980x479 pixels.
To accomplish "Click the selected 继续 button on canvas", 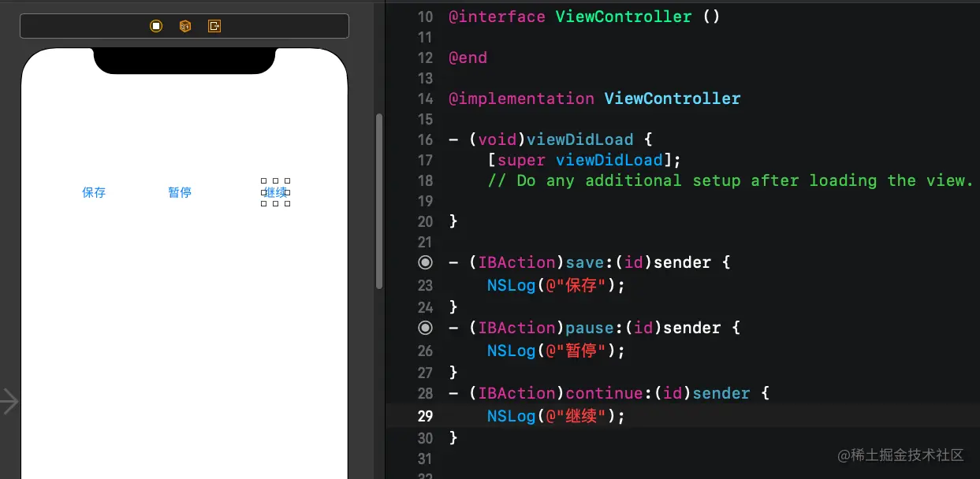I will tap(275, 192).
